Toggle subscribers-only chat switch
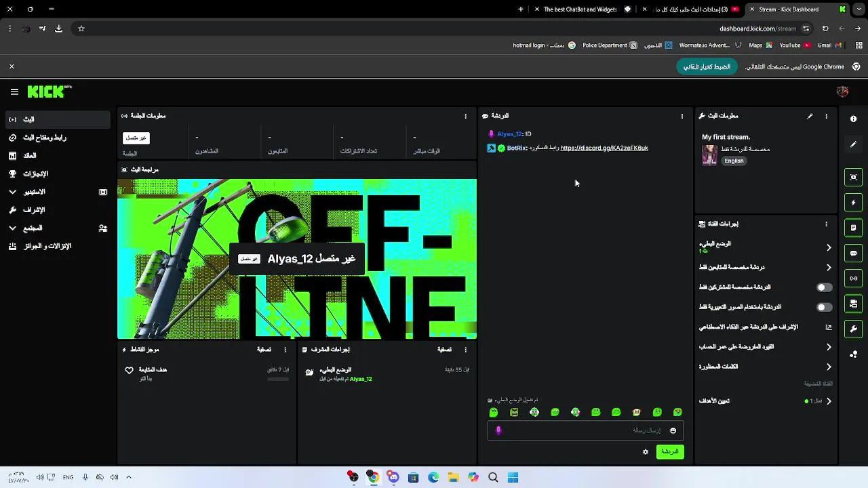Screen dimensions: 868x488 click(824, 287)
